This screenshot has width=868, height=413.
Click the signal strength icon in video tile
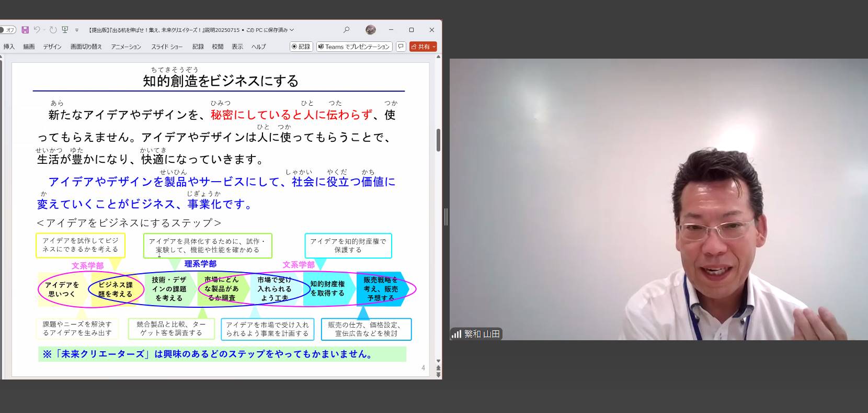pyautogui.click(x=456, y=334)
